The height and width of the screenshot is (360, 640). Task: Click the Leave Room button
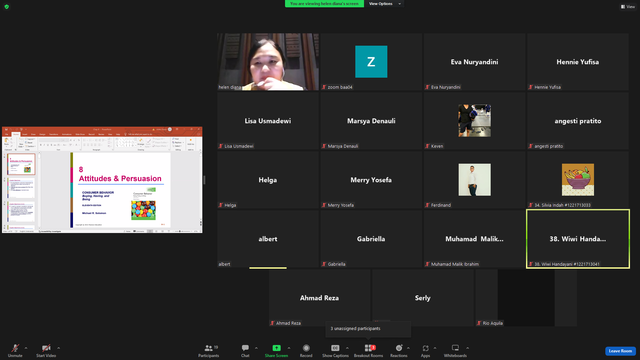(x=620, y=351)
